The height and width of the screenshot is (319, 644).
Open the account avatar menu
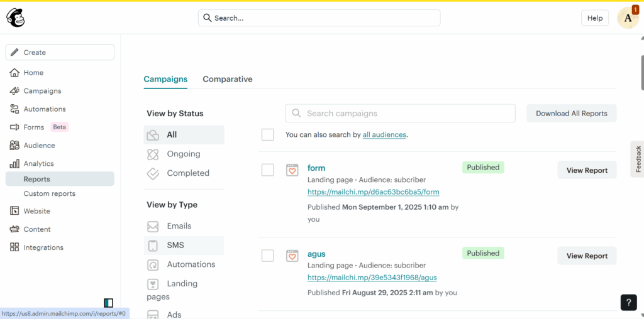627,18
